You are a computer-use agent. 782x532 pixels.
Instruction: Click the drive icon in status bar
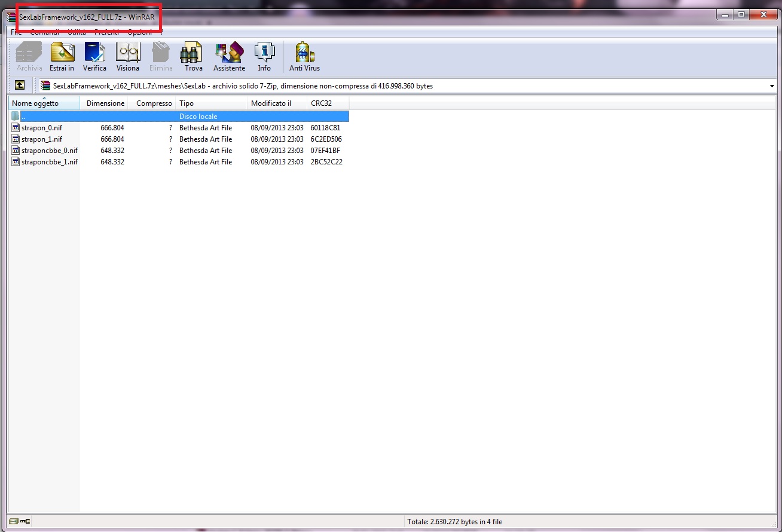[14, 521]
